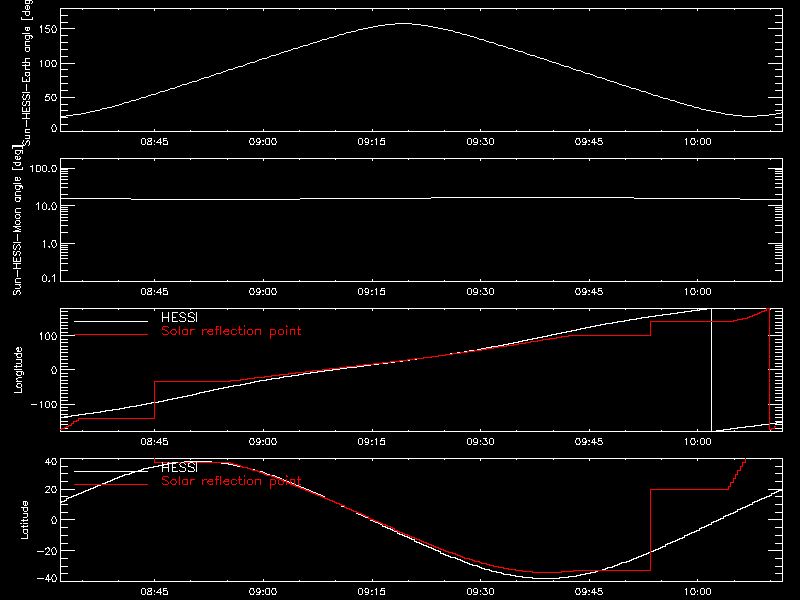Click the 09:00 label under the Longitude plot

tap(263, 442)
